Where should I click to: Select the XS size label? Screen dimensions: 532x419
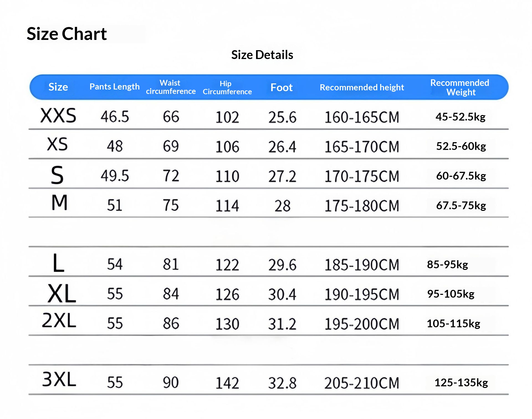(x=57, y=144)
